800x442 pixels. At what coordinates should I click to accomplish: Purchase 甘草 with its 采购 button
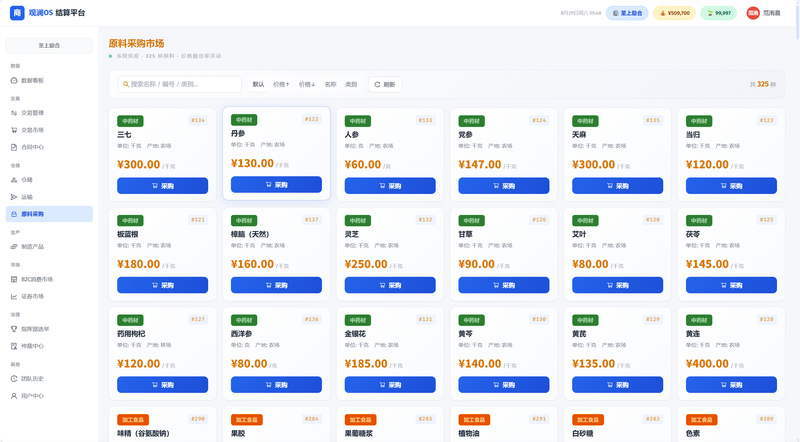click(504, 285)
